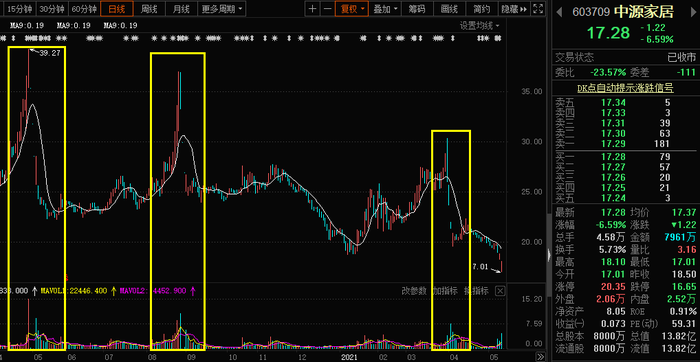Open the 复权 adjustment dropdown
Image resolution: width=700 pixels, height=362 pixels.
[352, 8]
